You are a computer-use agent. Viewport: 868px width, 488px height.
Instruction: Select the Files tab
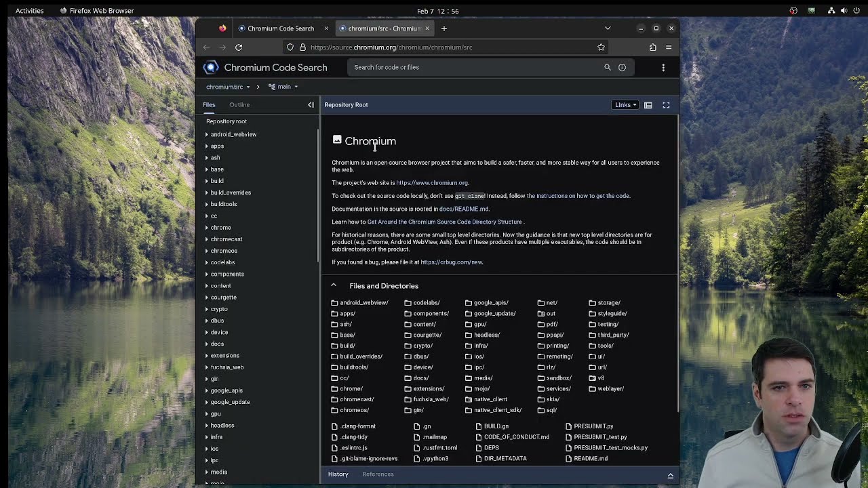(209, 105)
